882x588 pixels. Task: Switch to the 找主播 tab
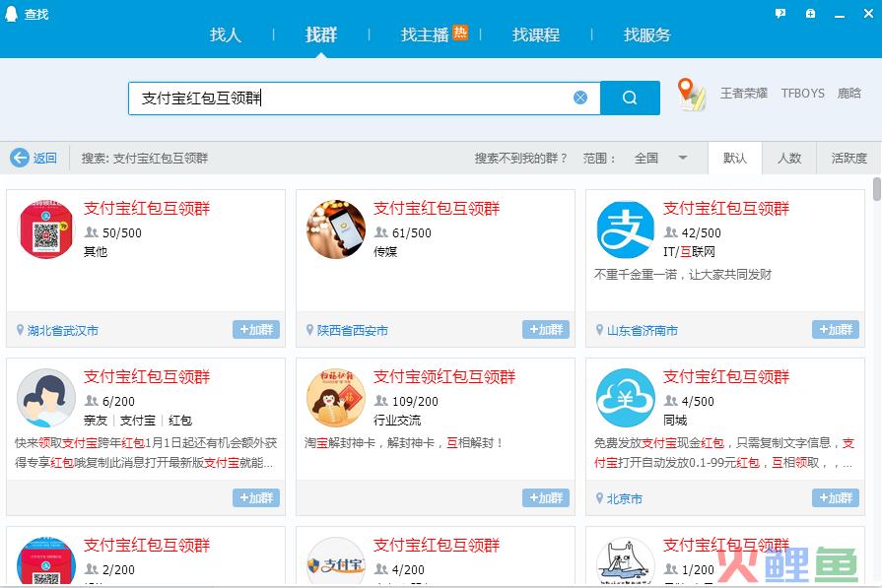[x=425, y=34]
